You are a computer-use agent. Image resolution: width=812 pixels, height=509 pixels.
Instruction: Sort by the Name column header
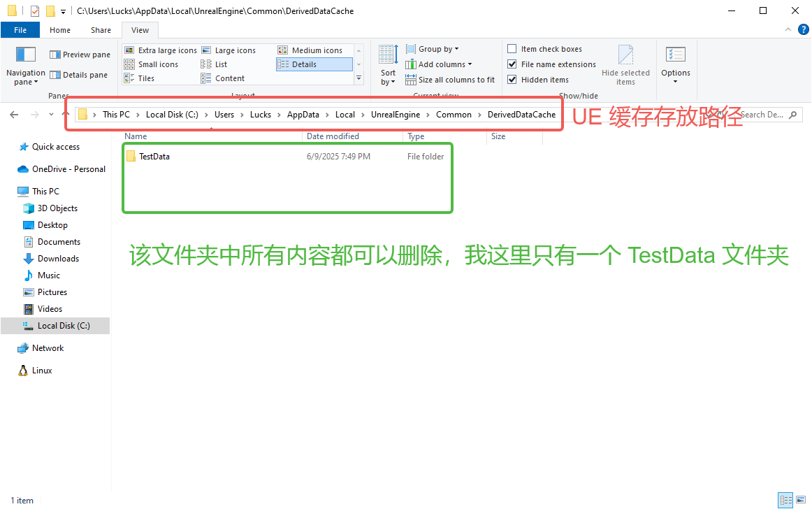click(x=212, y=136)
